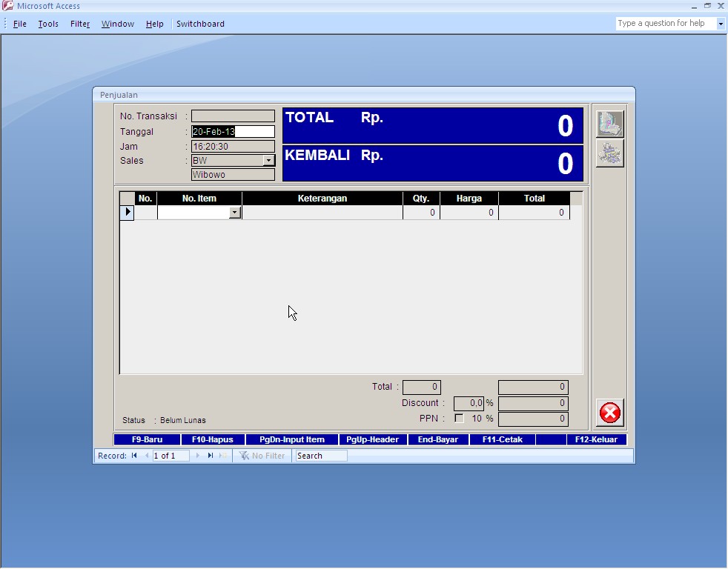Screen dimensions: 728x569
Task: Click the No Filter indicator
Action: point(262,456)
